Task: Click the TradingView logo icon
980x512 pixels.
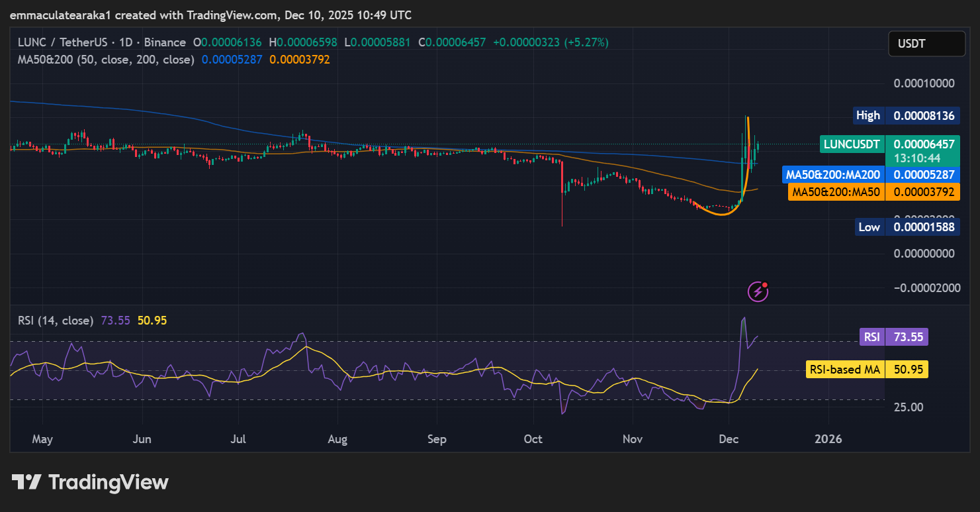Action: 26,482
